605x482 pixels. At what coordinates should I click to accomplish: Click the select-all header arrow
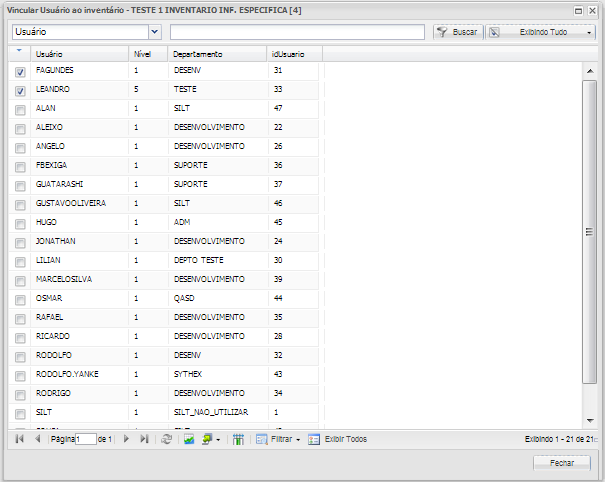[19, 51]
